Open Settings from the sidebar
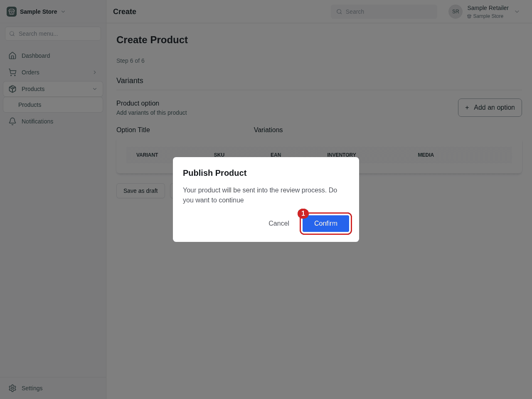The image size is (532, 399). coord(53,388)
